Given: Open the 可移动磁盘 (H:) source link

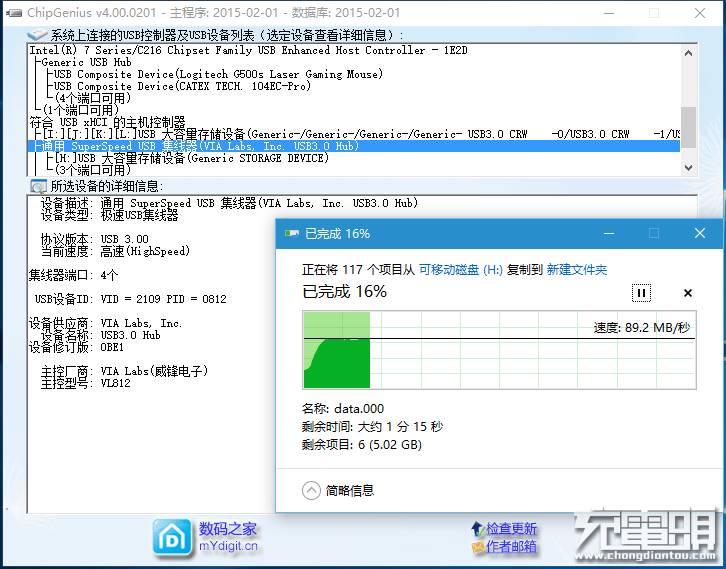Looking at the screenshot, I should pos(461,270).
